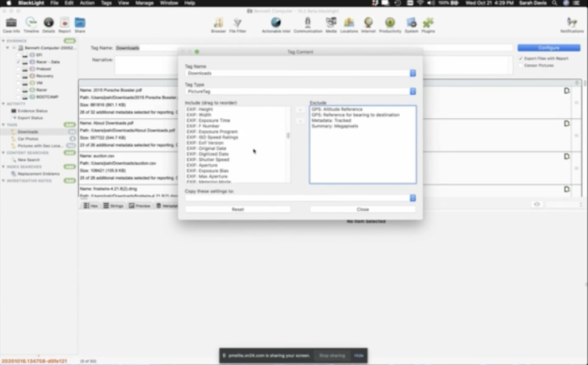Open the Timeline view icon
Viewport: 588px width, 365px height.
coord(31,23)
